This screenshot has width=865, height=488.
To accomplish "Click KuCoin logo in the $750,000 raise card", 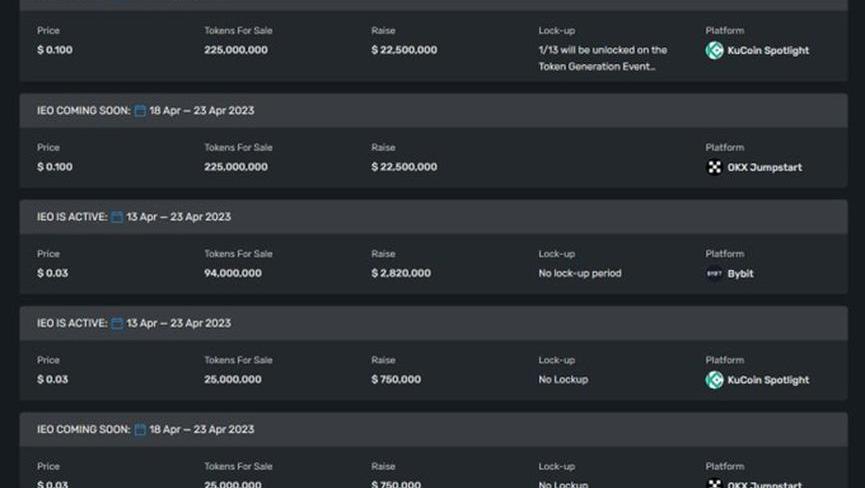I will point(714,380).
